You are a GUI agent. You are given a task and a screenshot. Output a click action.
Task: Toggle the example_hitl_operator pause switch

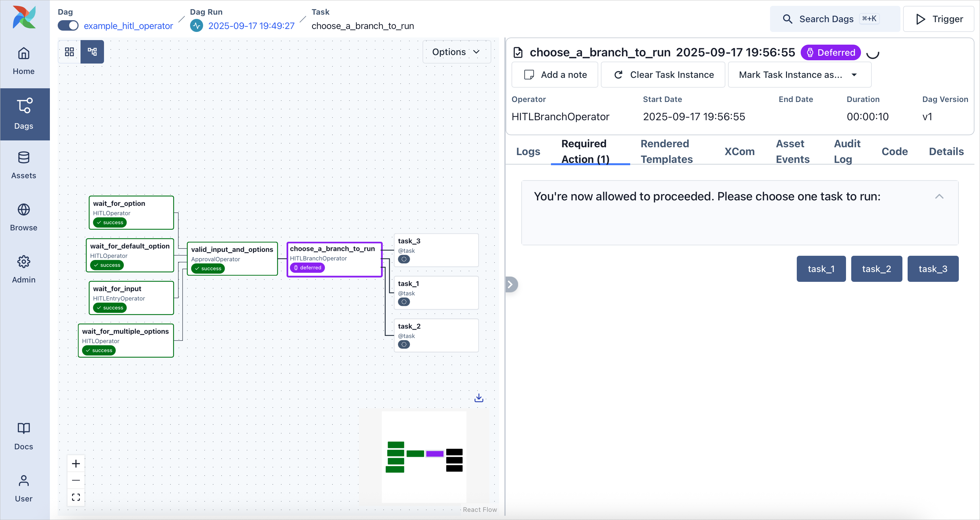[x=68, y=25]
